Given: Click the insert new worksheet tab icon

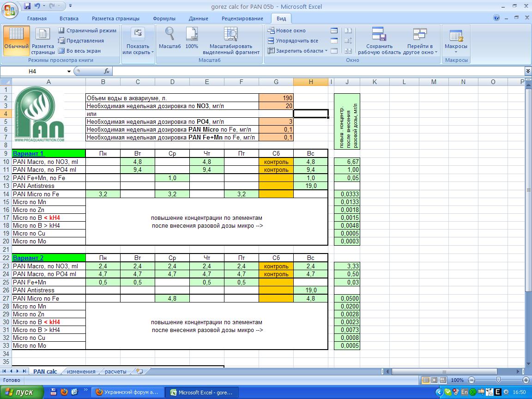Looking at the screenshot, I should coord(139,371).
